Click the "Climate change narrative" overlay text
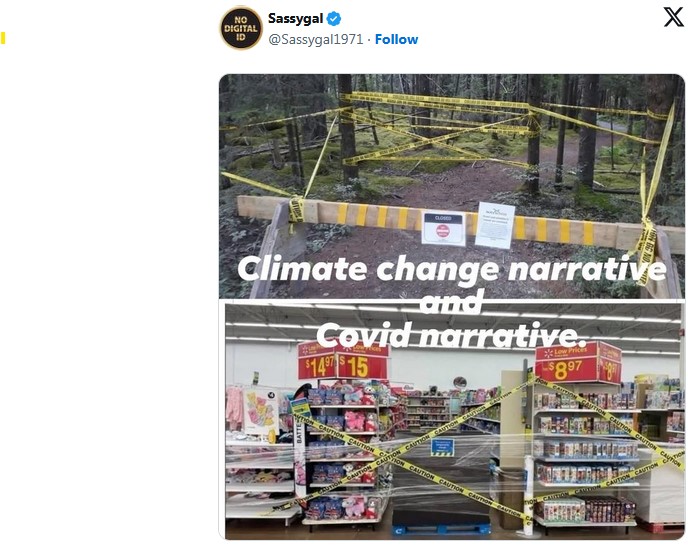This screenshot has height=547, width=688. click(452, 270)
